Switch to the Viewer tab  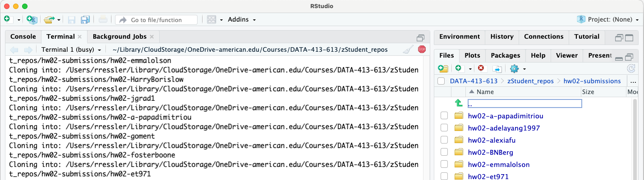click(x=567, y=55)
